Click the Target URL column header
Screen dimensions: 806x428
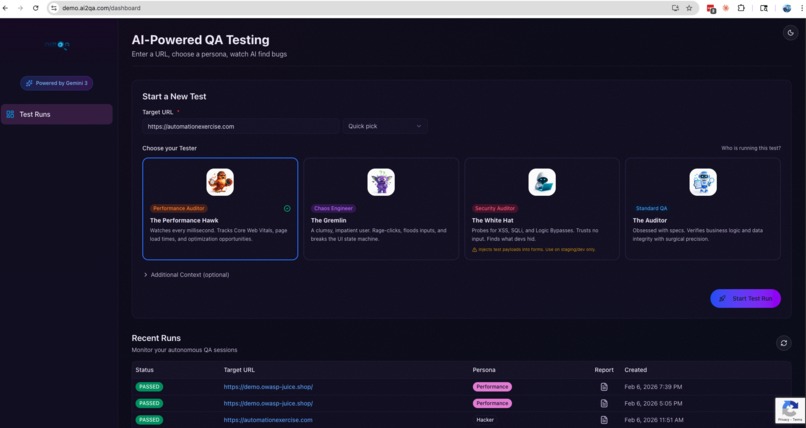pos(239,370)
